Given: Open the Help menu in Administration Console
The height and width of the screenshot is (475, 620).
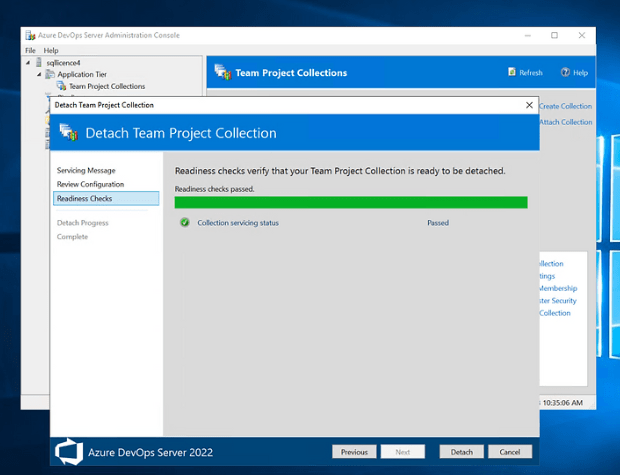Looking at the screenshot, I should [x=51, y=50].
